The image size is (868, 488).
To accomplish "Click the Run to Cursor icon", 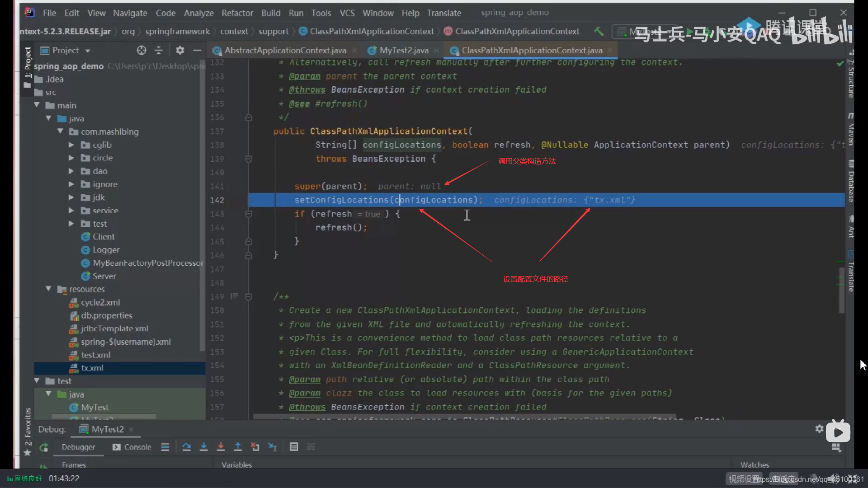I will pos(272,447).
